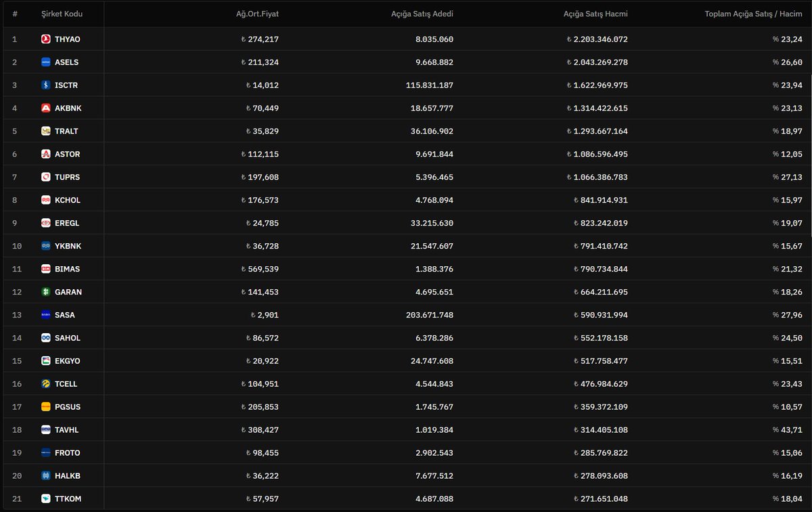Screen dimensions: 812x512
Task: Click the AKBNK company logo icon
Action: 46,108
